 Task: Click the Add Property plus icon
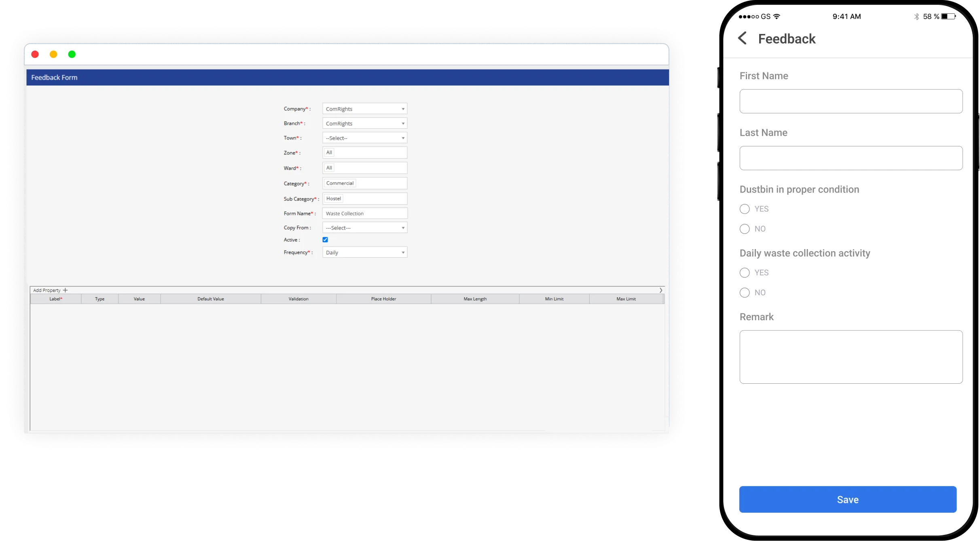[66, 290]
